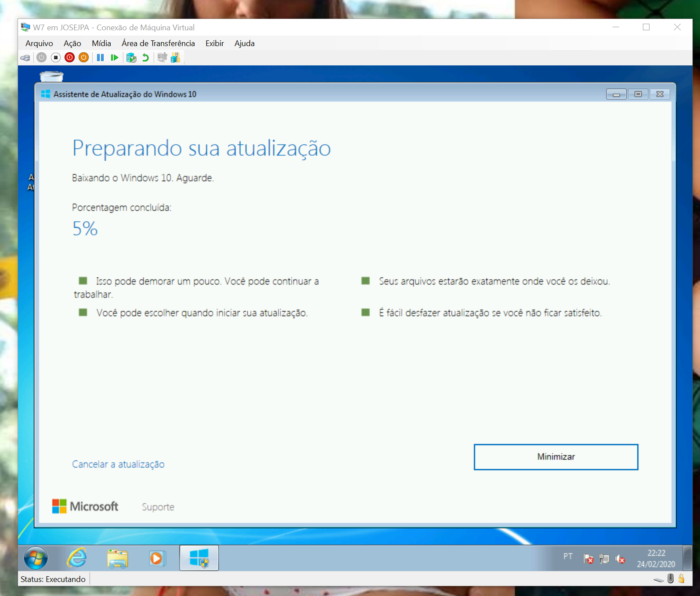This screenshot has height=596, width=700.
Task: Click 'Baixando o Windows 10. Aguarde.' text
Action: tap(143, 178)
